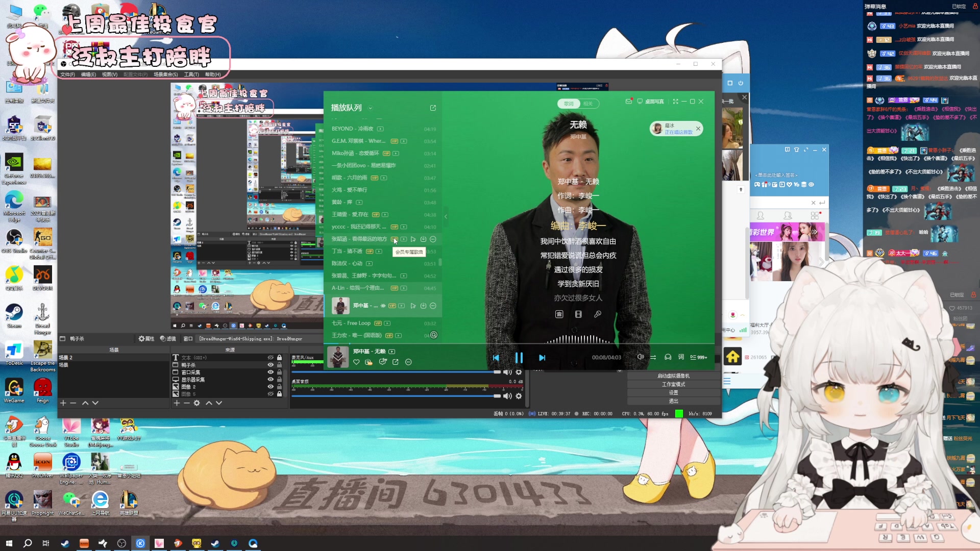This screenshot has height=551, width=980.
Task: Open OBS source properties gear
Action: coord(197,403)
